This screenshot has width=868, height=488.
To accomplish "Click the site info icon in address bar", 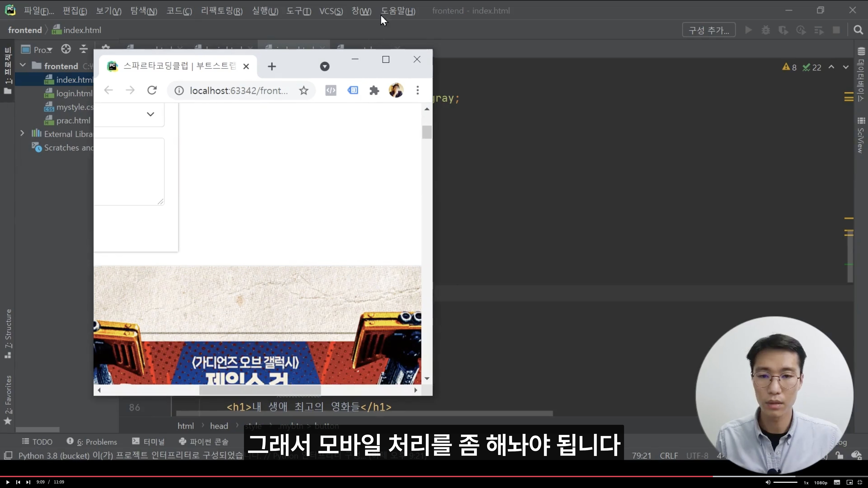I will (179, 91).
